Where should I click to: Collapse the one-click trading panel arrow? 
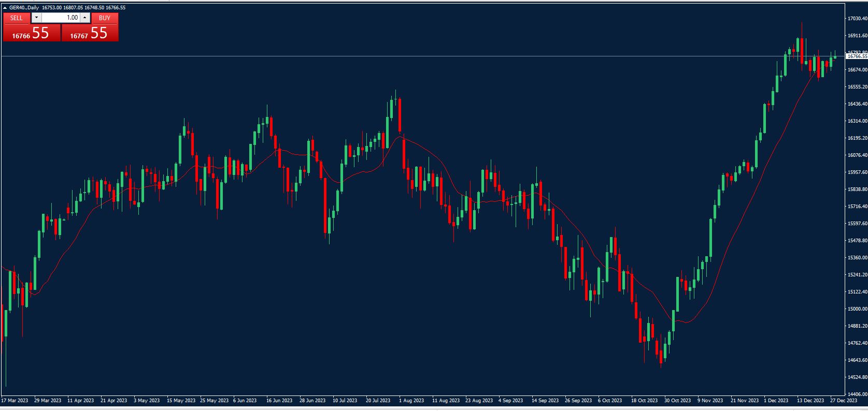(x=5, y=8)
